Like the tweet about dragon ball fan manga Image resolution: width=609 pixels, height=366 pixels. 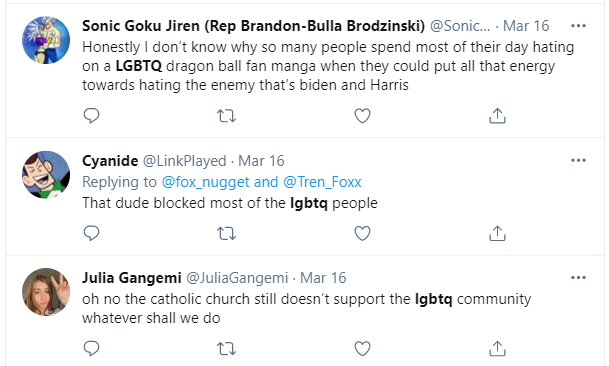click(x=362, y=116)
